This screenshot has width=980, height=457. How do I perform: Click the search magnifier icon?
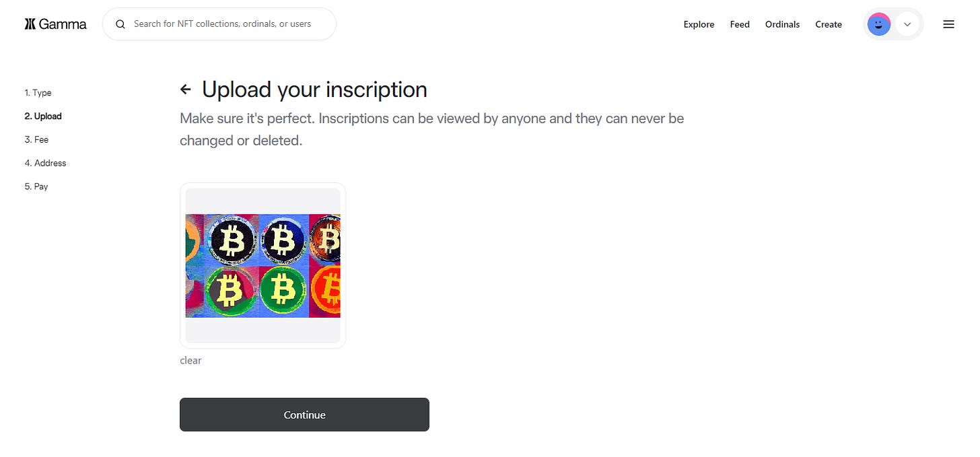(120, 24)
